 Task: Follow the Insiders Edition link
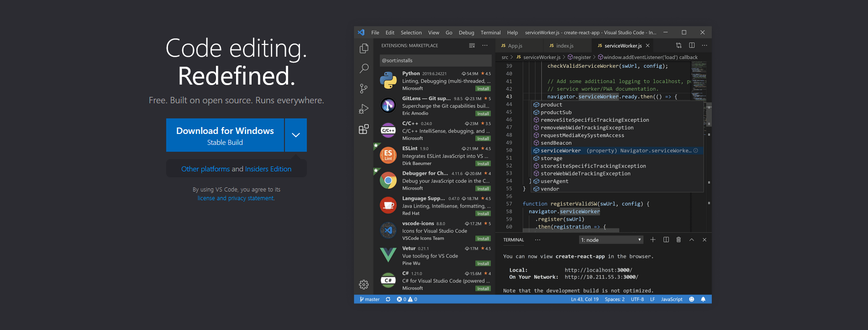coord(268,169)
